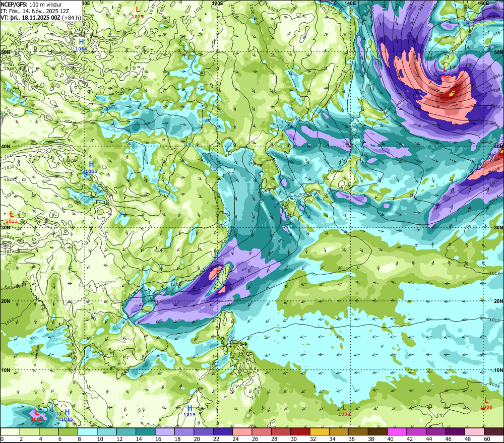504x443 pixels.
Task: Click the "VT: þri.. 18.11.2025 00Z (+84 h)" line
Action: [41, 17]
